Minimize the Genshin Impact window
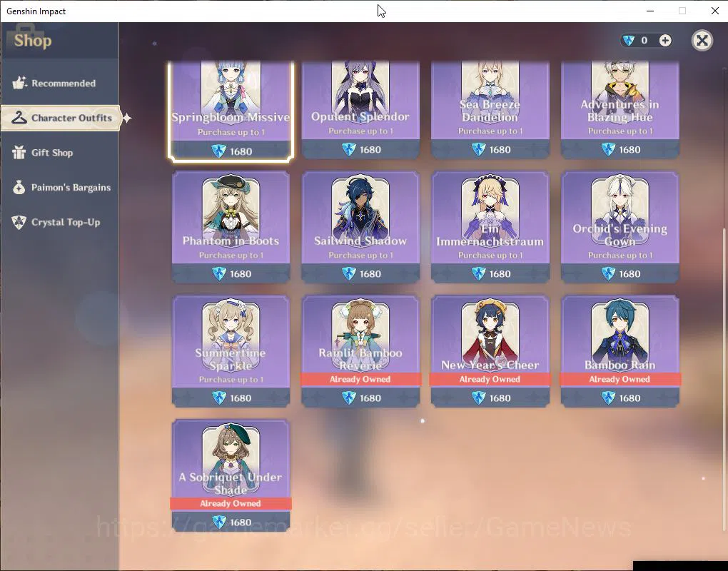 coord(650,11)
